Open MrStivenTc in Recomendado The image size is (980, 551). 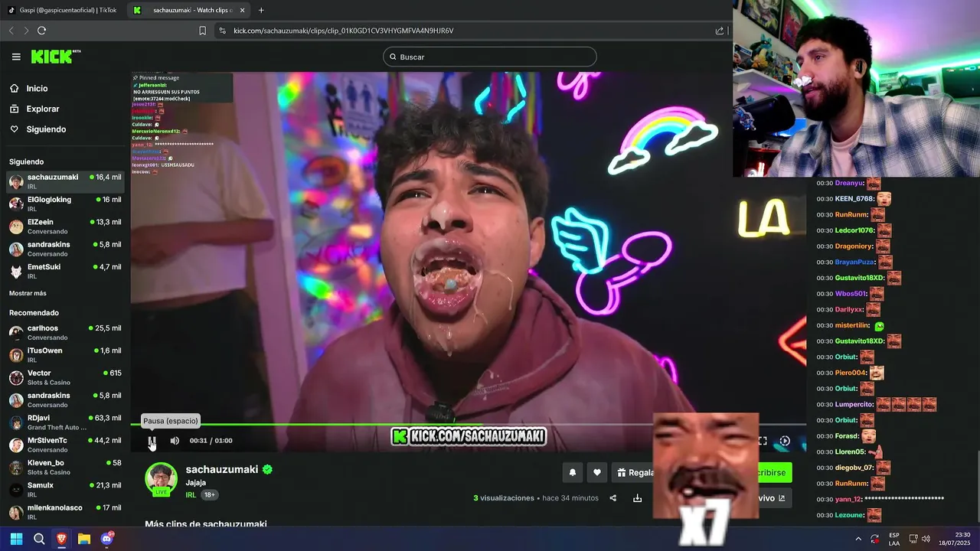65,445
